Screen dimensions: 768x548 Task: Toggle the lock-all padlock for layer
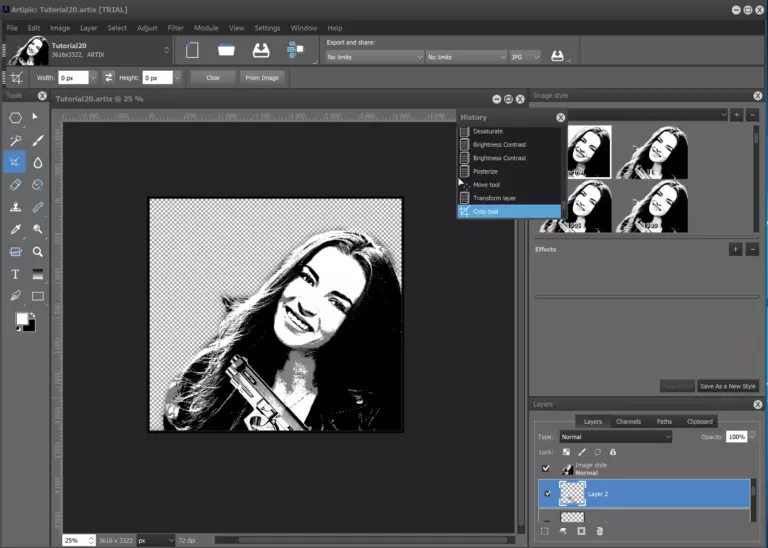613,452
